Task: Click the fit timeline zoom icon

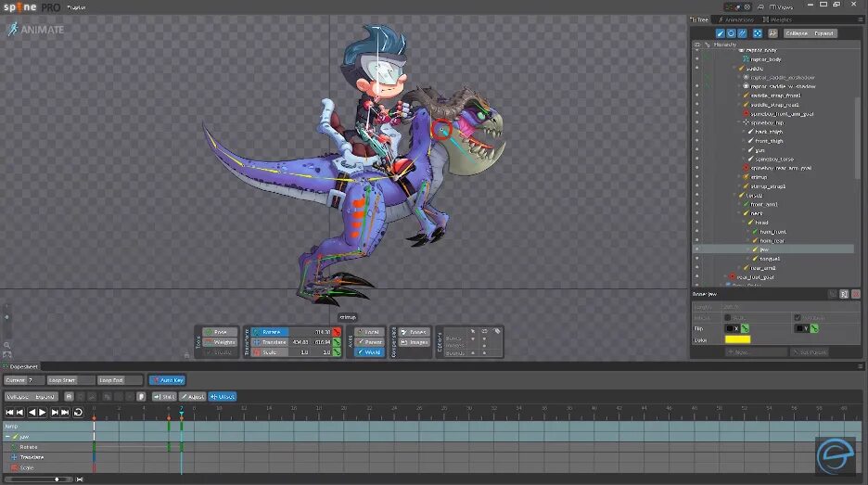Action: (x=80, y=479)
